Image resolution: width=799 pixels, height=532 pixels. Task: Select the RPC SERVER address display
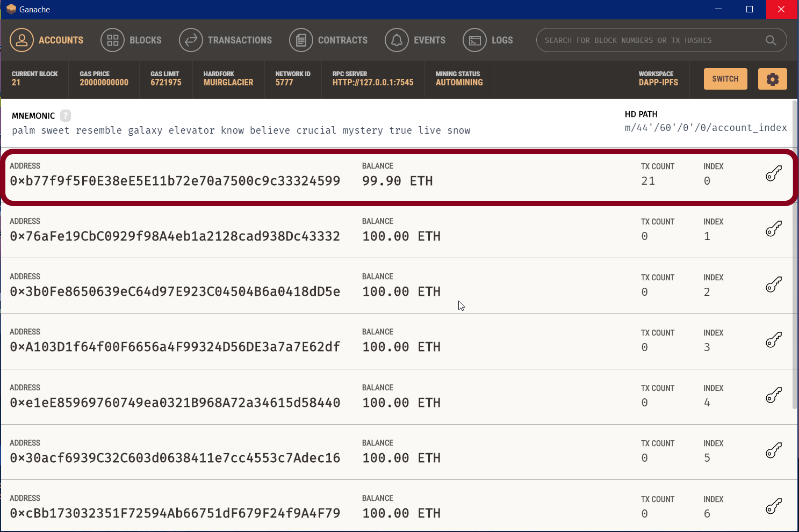pos(373,79)
